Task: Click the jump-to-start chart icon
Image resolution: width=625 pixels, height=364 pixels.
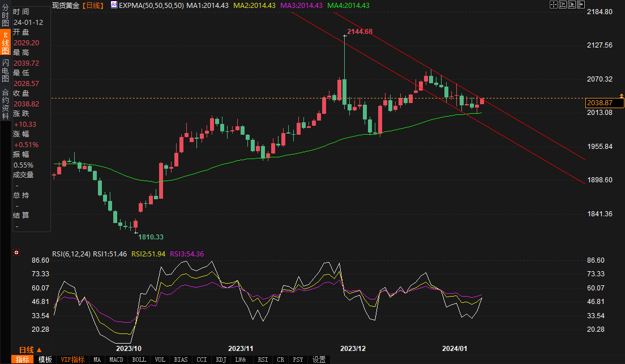Action: click(563, 5)
